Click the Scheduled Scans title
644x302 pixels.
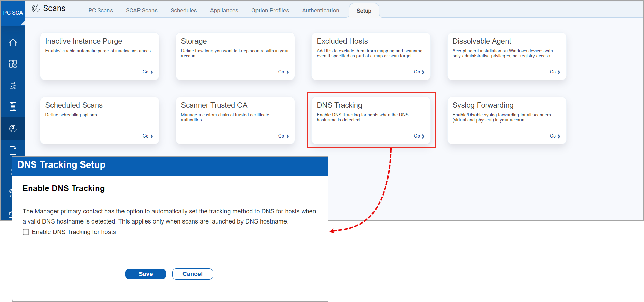point(74,105)
